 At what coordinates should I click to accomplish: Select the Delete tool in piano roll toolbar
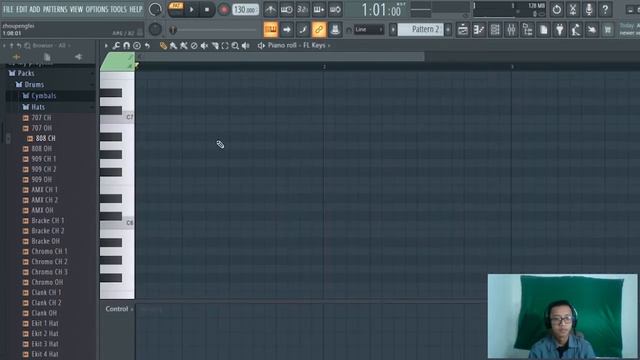pos(194,46)
